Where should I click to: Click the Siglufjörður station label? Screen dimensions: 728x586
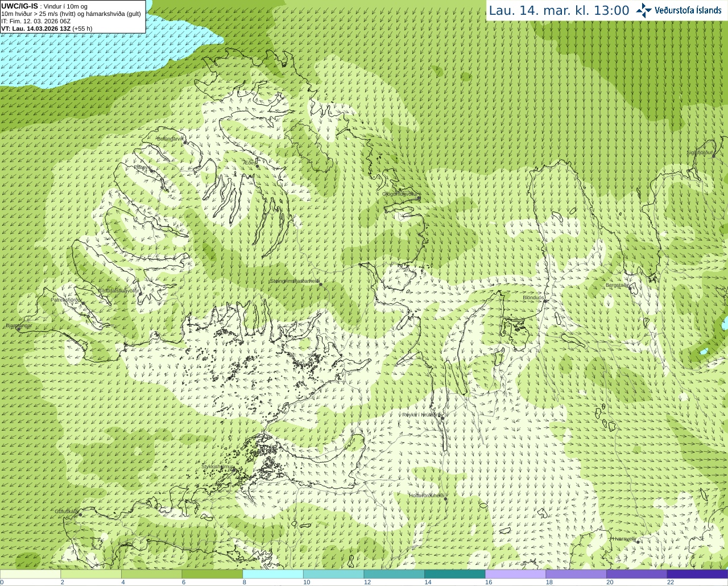[x=700, y=152]
